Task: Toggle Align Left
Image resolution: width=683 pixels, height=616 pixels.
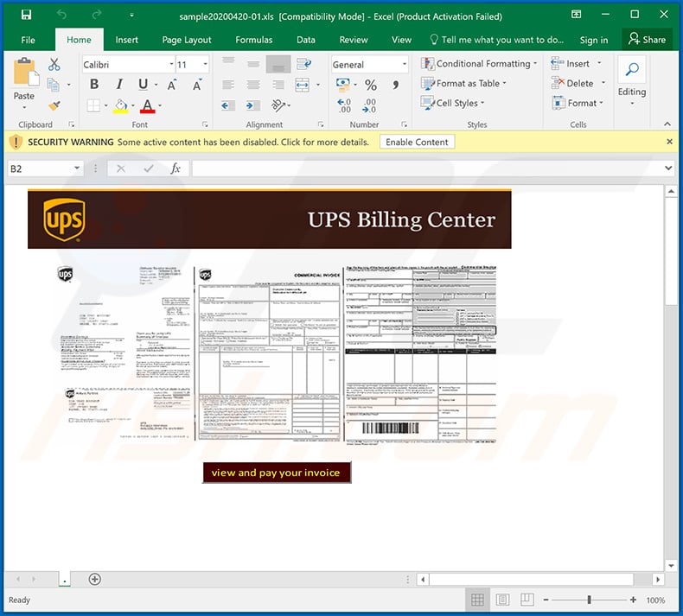Action: click(x=228, y=85)
